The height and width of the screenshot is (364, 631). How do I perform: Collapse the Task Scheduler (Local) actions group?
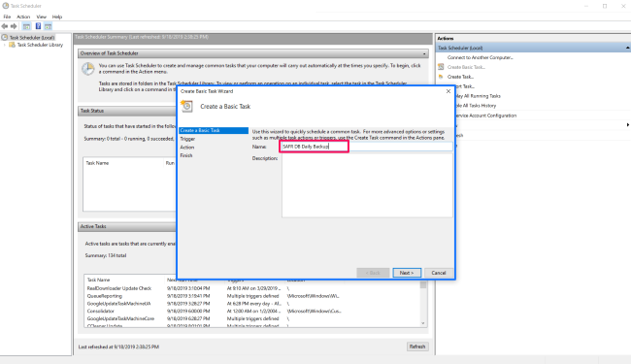pos(627,48)
